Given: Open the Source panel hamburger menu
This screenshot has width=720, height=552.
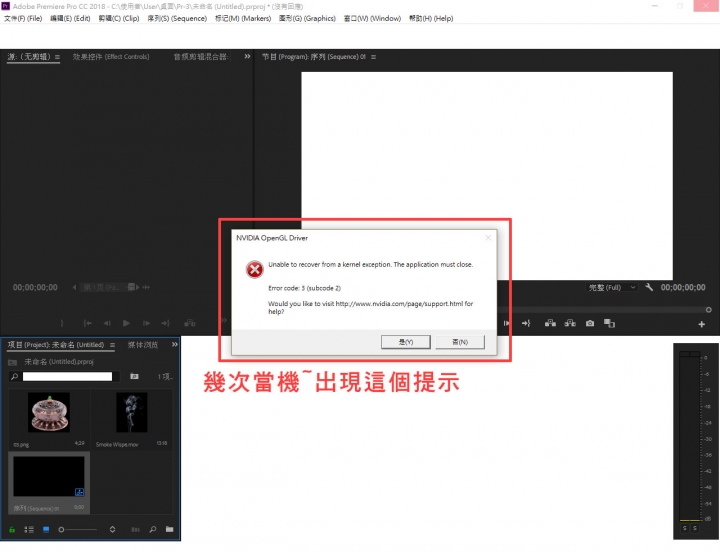Looking at the screenshot, I should click(57, 57).
